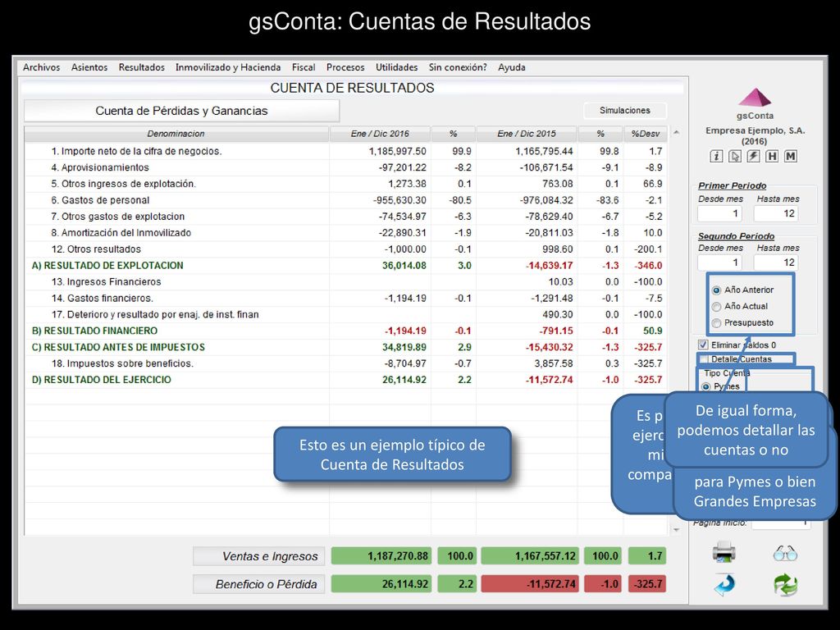Image resolution: width=840 pixels, height=630 pixels.
Task: Print the report with the printer icon
Action: 724,552
